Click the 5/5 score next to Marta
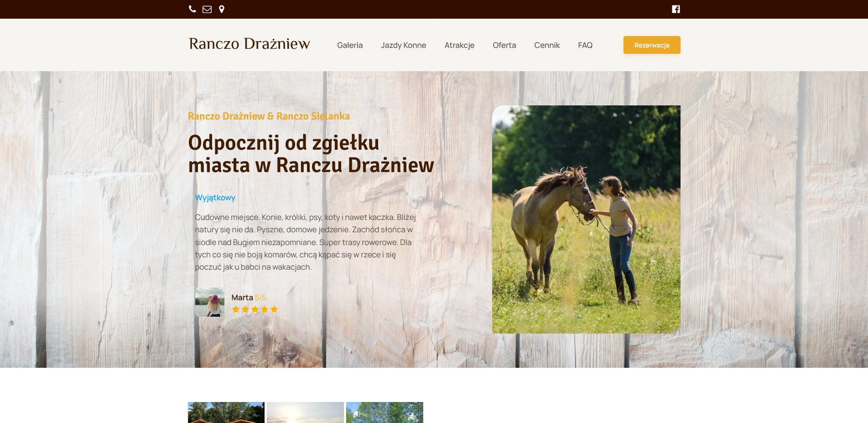Screen dimensions: 868x423 261,297
